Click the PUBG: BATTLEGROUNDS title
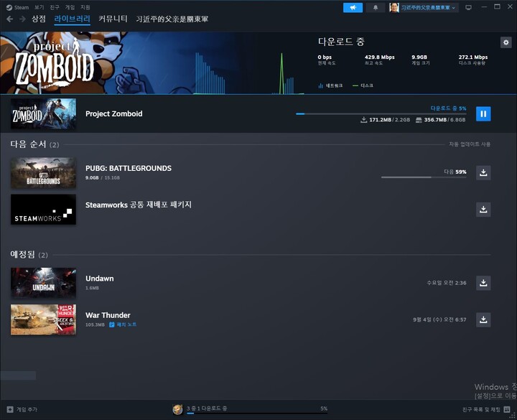Image resolution: width=517 pixels, height=420 pixels. coord(129,168)
